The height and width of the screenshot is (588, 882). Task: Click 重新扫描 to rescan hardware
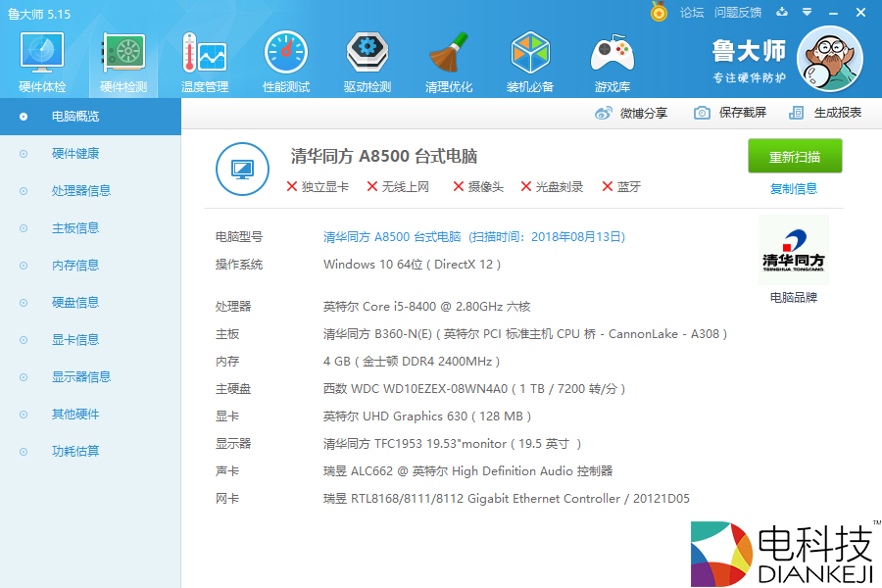point(795,155)
